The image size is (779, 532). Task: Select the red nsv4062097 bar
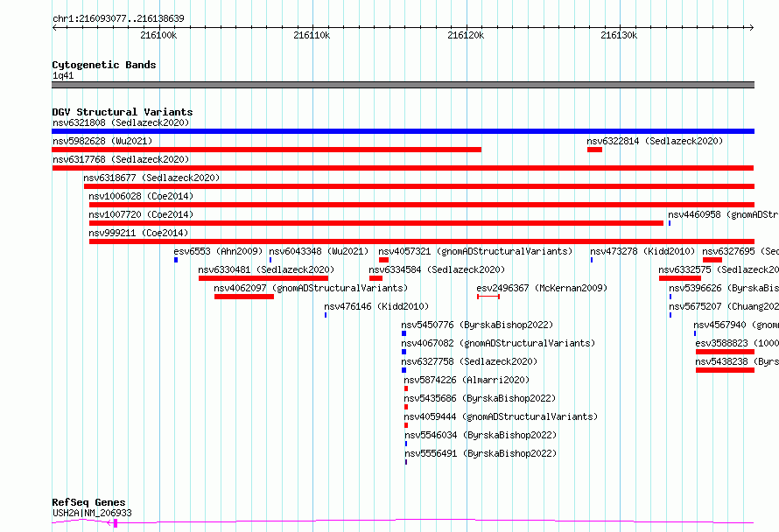244,297
